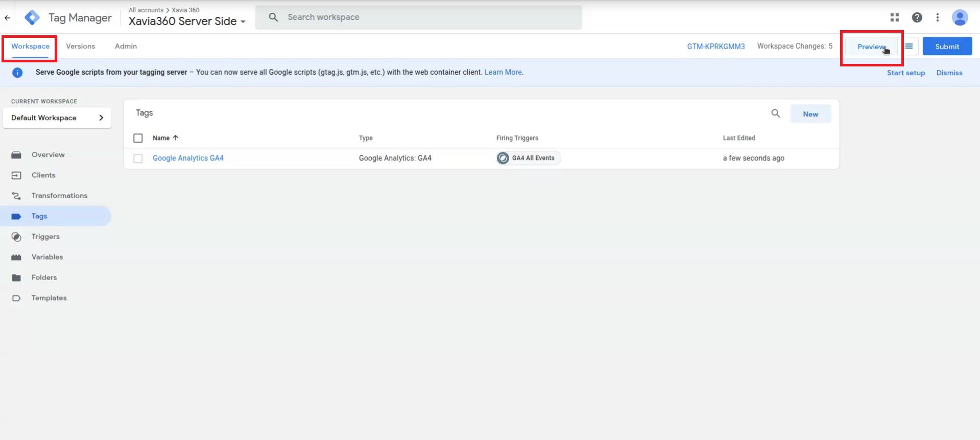This screenshot has height=440, width=980.
Task: Open Transformations in the sidebar
Action: pos(59,195)
